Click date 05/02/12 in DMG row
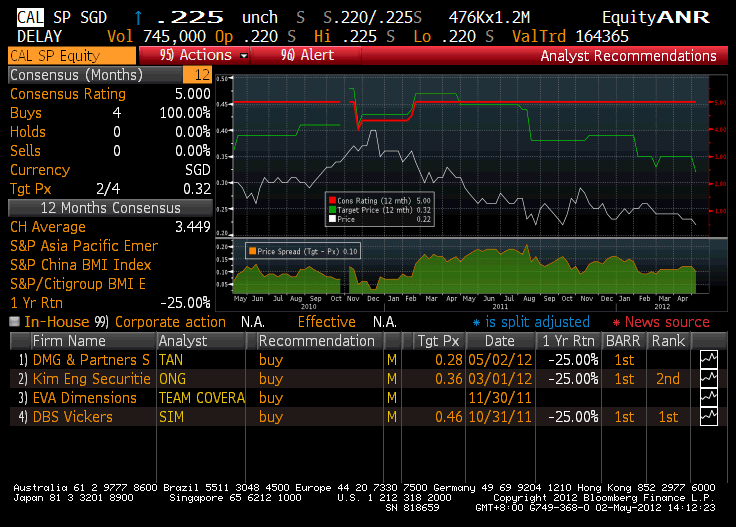This screenshot has height=527, width=736. (x=500, y=360)
